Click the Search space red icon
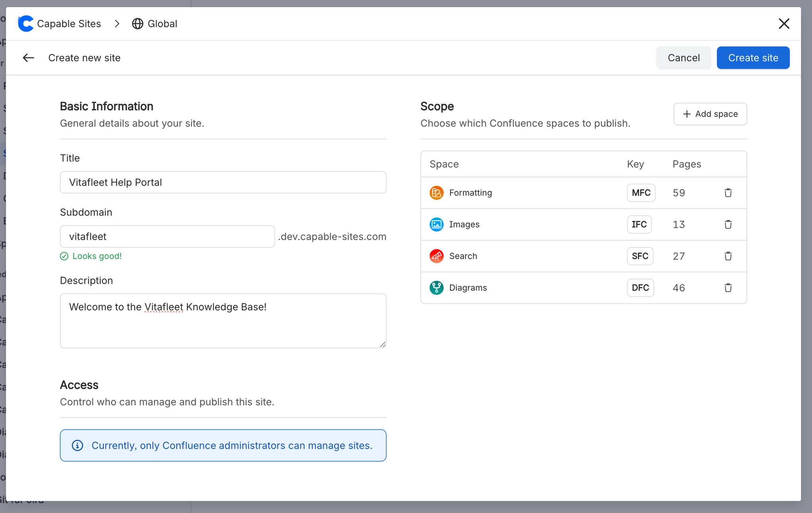This screenshot has width=812, height=513. coord(437,256)
